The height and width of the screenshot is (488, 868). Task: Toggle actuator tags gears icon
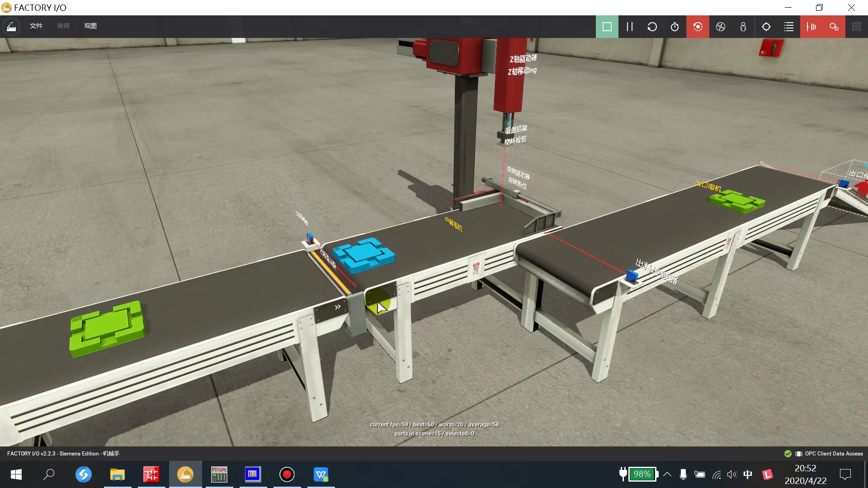(834, 27)
